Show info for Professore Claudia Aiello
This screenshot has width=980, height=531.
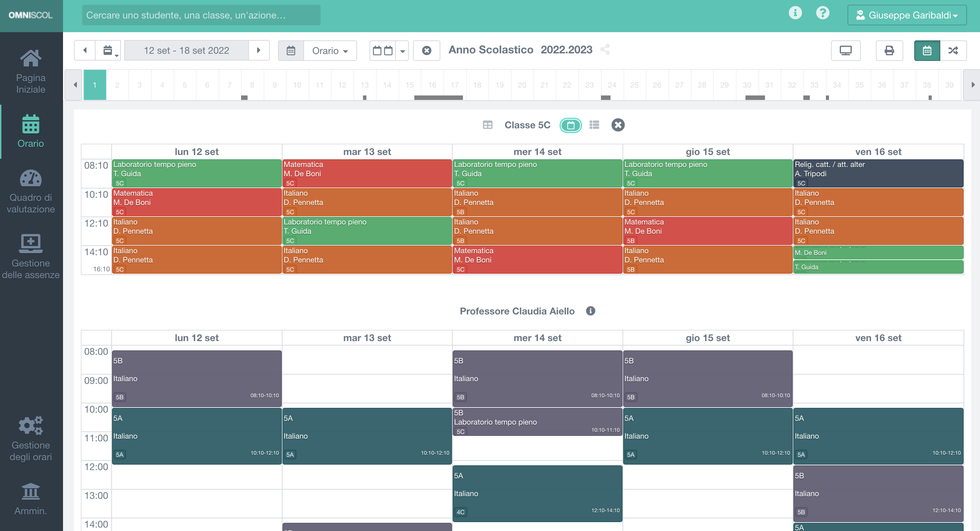[x=590, y=311]
